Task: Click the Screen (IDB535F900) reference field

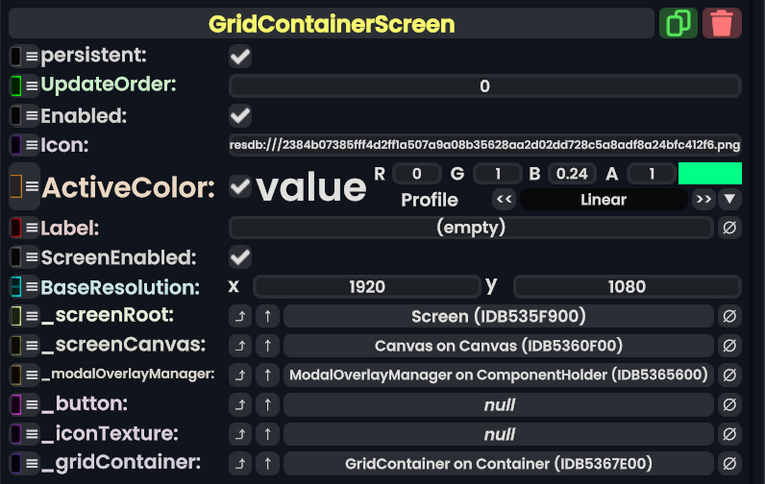Action: tap(498, 316)
